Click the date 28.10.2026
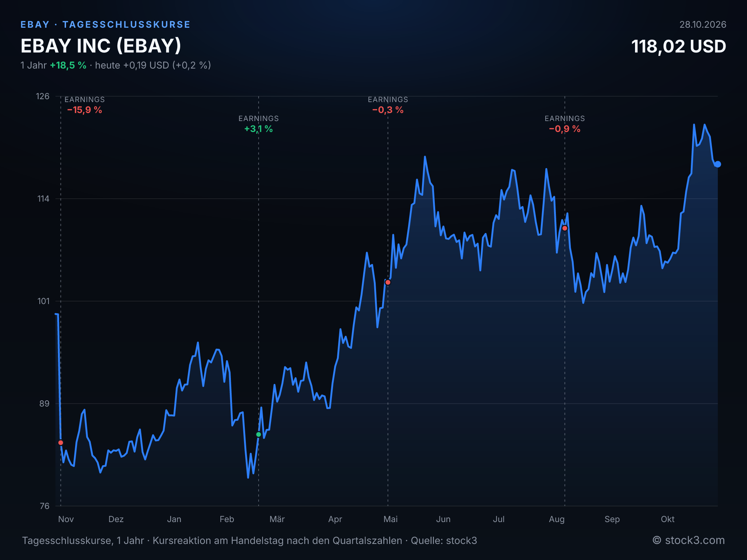747x560 pixels. (x=703, y=24)
